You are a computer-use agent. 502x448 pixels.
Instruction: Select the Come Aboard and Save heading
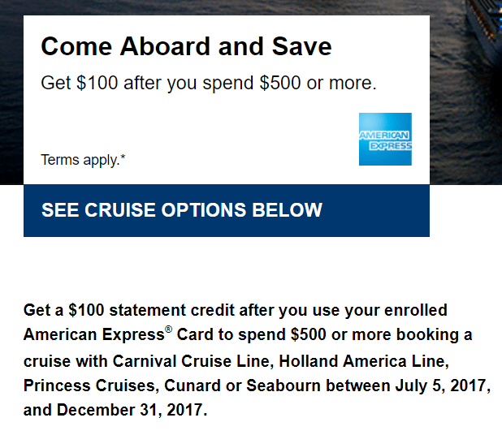tap(186, 46)
